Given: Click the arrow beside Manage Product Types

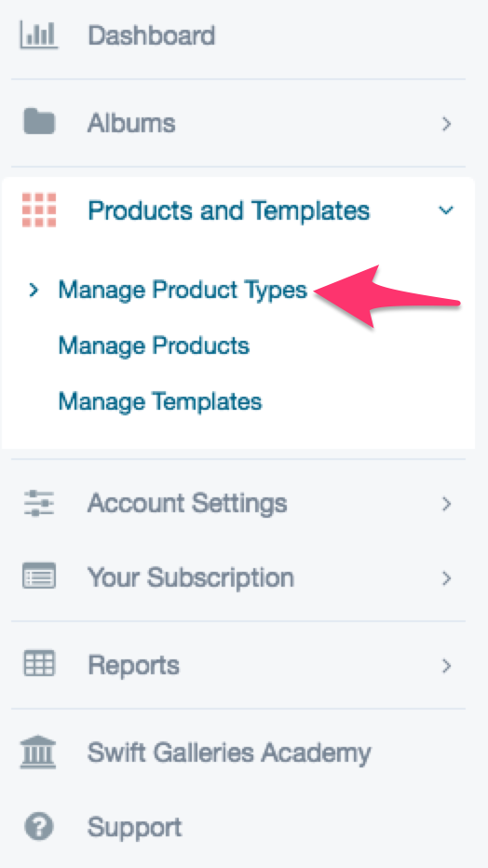Looking at the screenshot, I should coord(34,290).
